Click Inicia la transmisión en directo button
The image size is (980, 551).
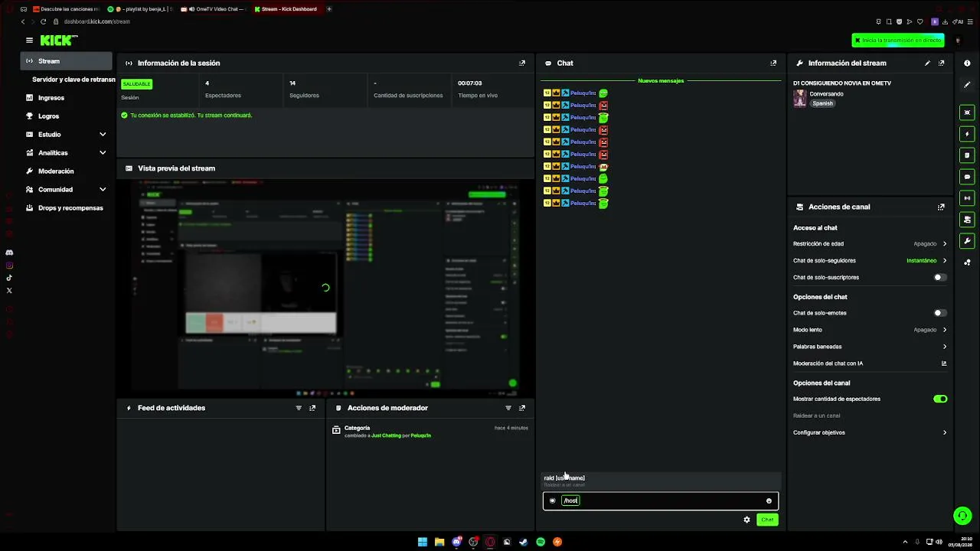[898, 41]
